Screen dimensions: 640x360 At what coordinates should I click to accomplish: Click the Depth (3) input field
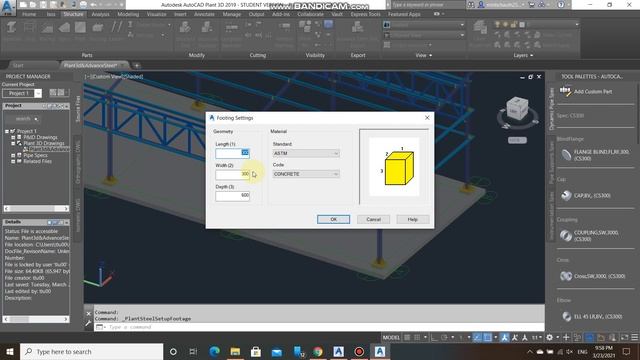click(232, 196)
